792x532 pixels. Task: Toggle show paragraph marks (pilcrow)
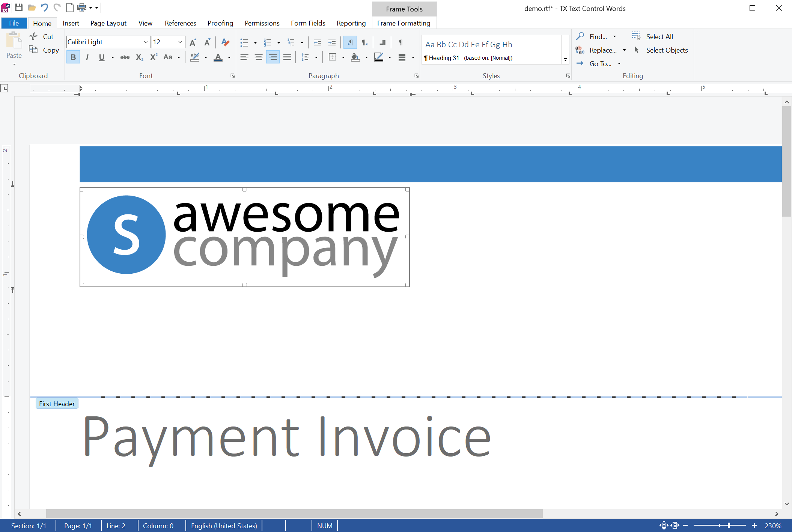[x=401, y=42]
